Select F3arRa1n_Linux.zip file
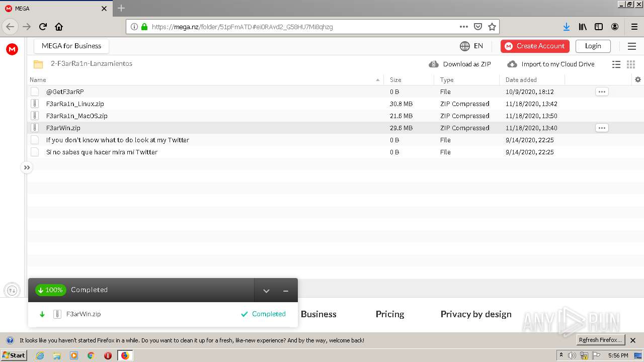Viewport: 644px width, 362px height. coord(75,104)
